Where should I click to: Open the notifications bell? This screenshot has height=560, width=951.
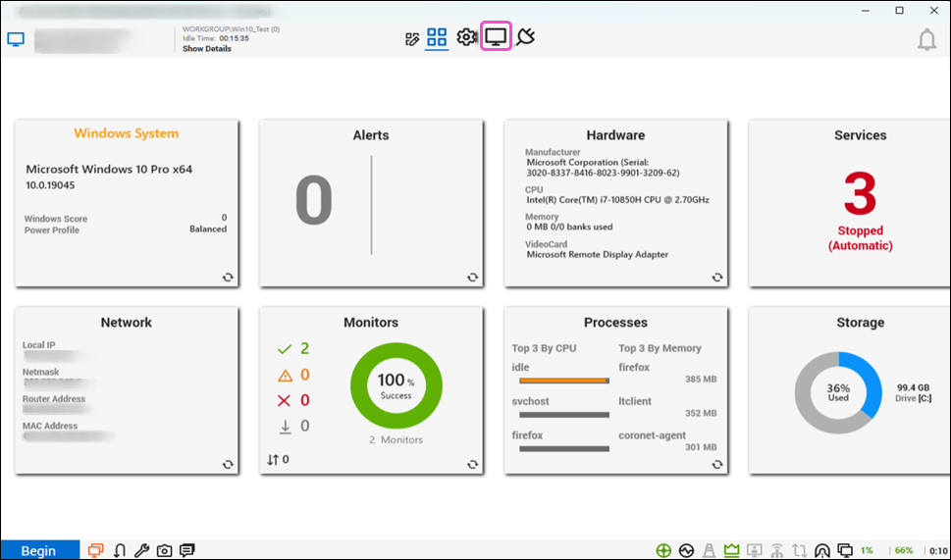pos(926,40)
